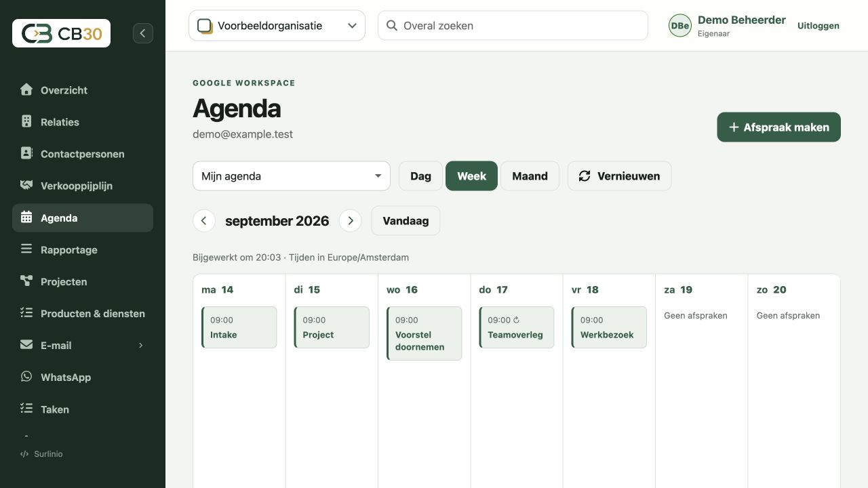The height and width of the screenshot is (488, 868).
Task: Switch to Dag view
Action: 420,176
